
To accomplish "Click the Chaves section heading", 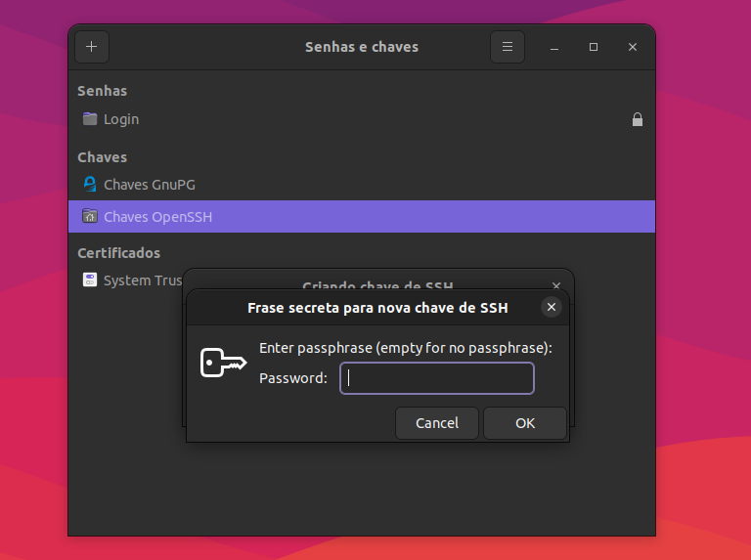I will click(103, 157).
